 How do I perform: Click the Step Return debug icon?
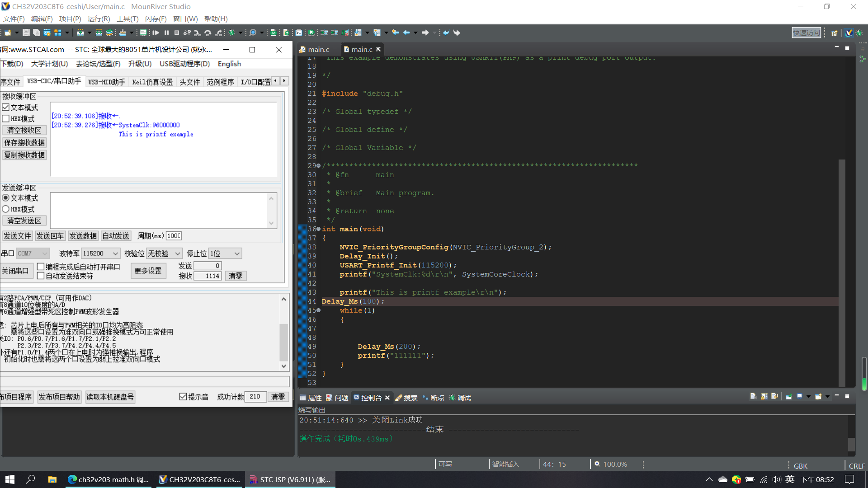[x=218, y=33]
